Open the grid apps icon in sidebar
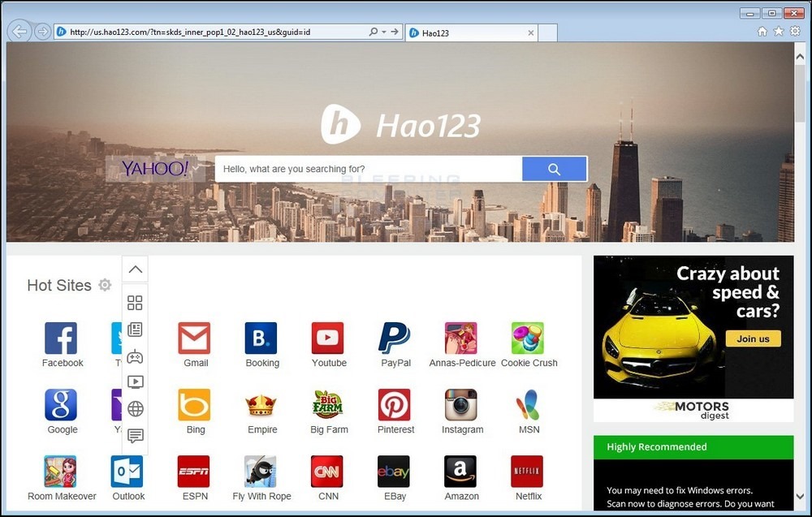Viewport: 812px width, 517px height. pos(135,303)
